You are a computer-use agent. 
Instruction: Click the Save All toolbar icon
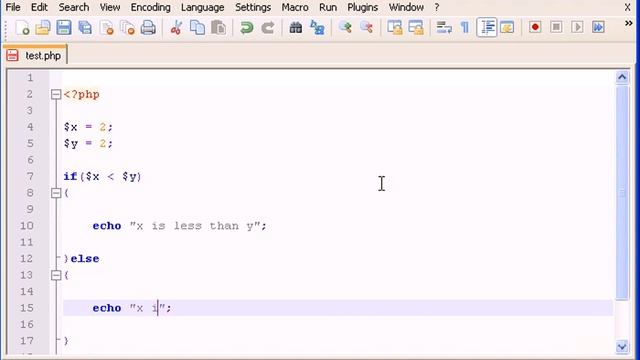click(x=85, y=28)
